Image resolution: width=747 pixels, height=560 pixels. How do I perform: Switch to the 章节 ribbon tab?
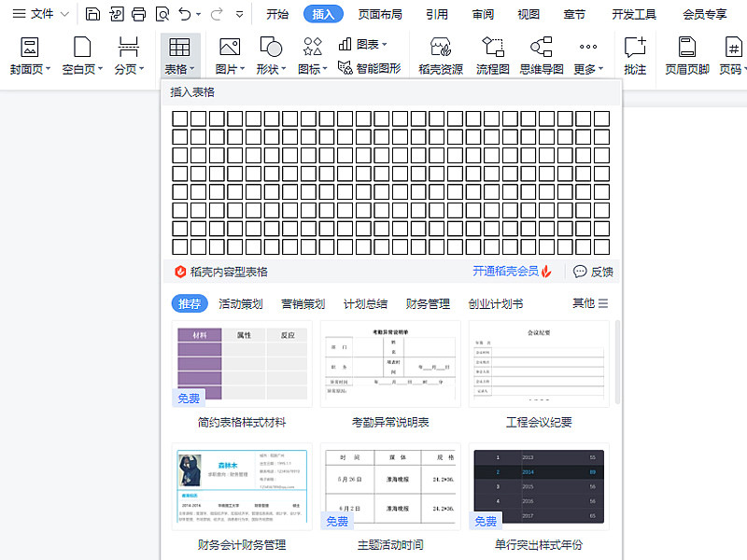pos(574,14)
